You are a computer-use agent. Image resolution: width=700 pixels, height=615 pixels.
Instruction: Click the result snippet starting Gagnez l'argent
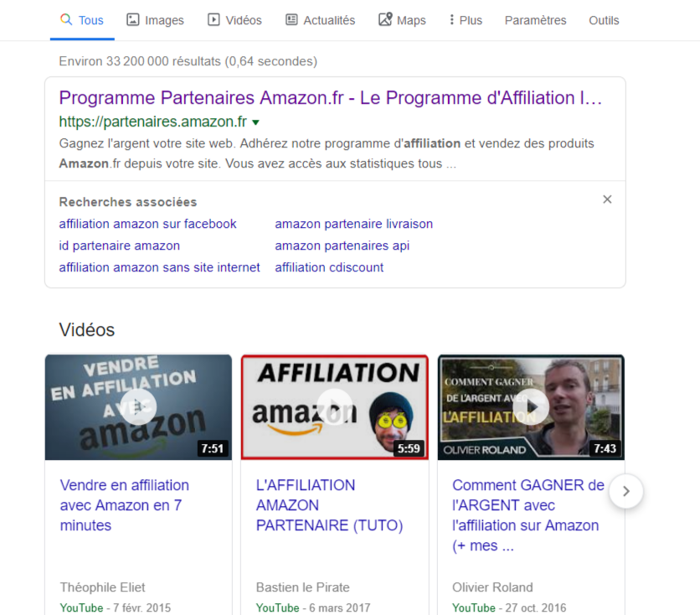327,153
